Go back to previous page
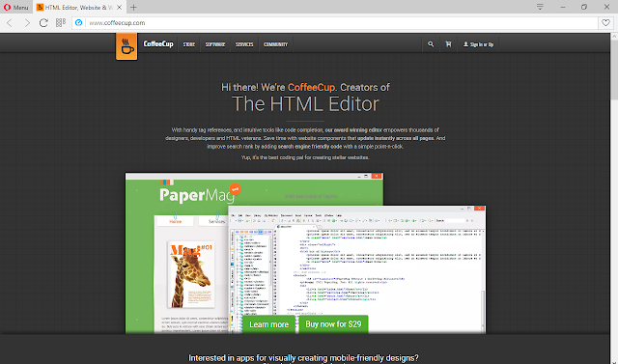The width and height of the screenshot is (618, 364). click(x=10, y=23)
